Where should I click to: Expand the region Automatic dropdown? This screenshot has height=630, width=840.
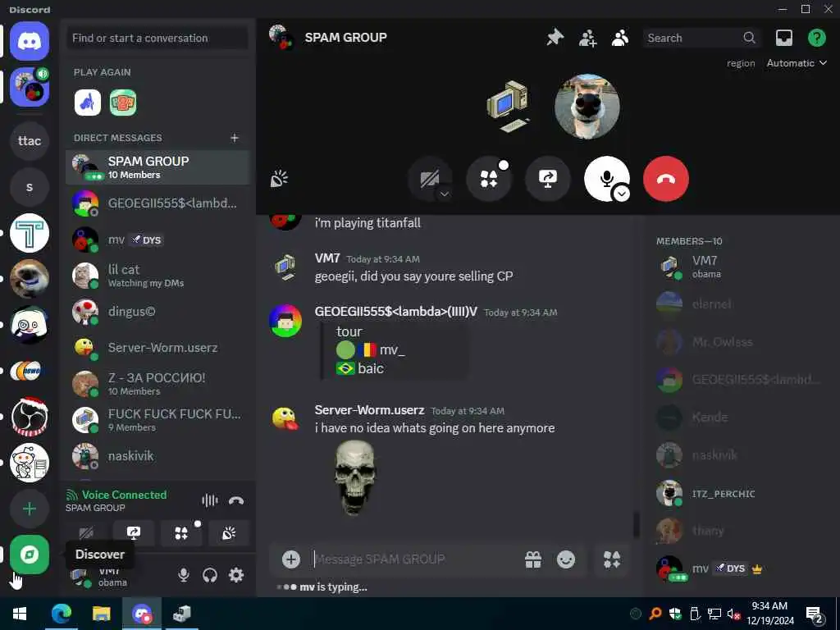(x=797, y=63)
